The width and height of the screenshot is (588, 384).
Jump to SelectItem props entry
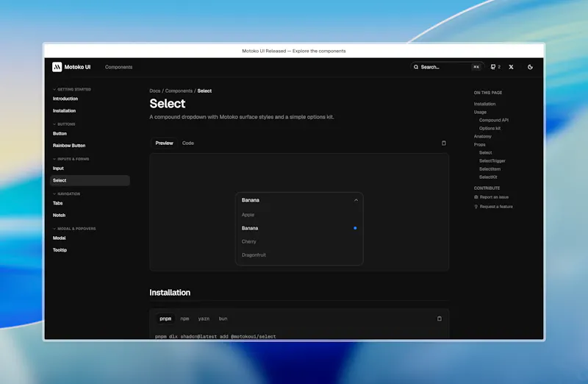[490, 169]
